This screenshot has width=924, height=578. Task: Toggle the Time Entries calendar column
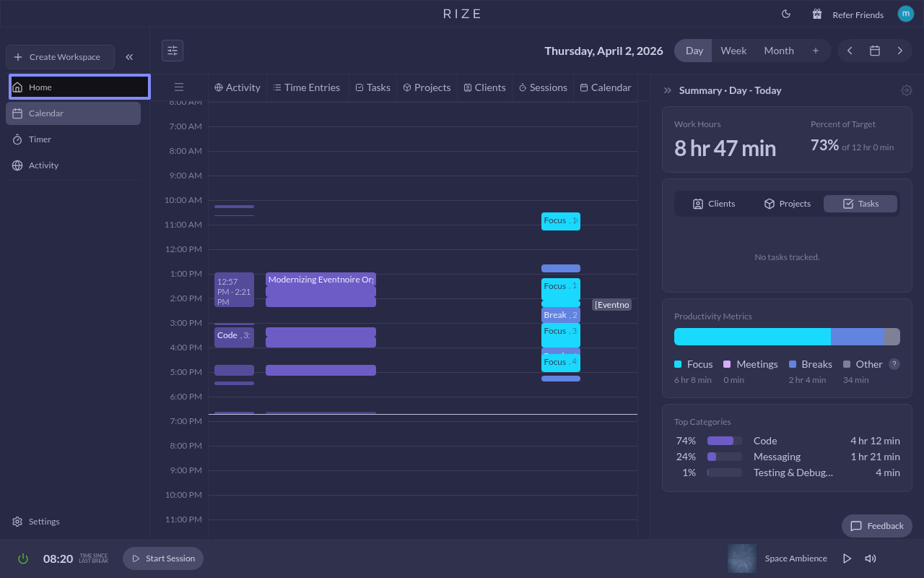pyautogui.click(x=307, y=87)
